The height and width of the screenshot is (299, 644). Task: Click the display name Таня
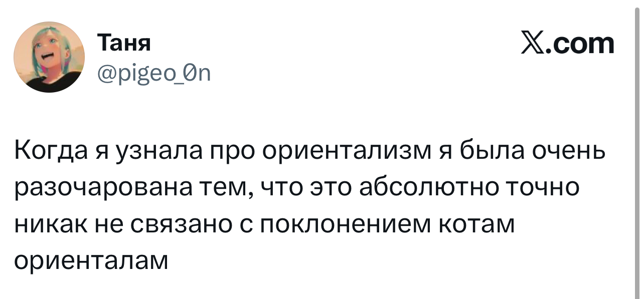[123, 44]
